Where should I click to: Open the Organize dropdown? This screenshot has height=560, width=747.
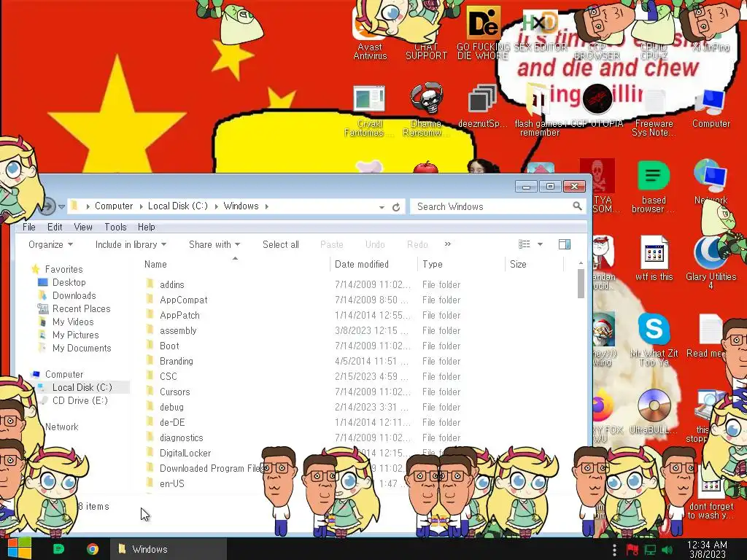[50, 244]
